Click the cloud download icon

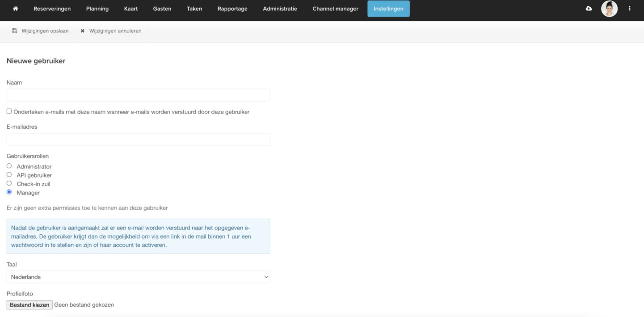point(589,8)
